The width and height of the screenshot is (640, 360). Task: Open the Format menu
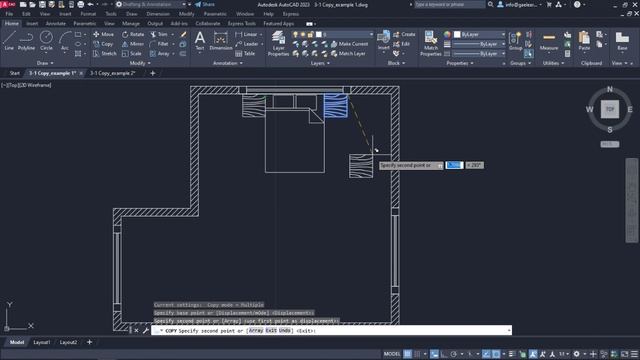coord(88,14)
